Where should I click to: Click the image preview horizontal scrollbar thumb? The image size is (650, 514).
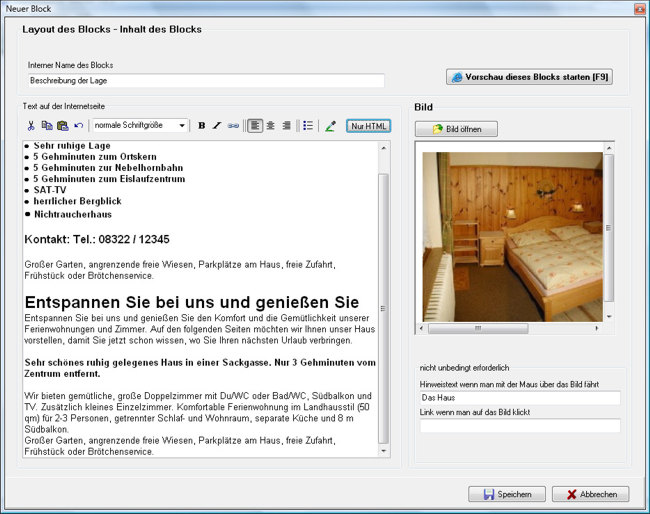478,328
